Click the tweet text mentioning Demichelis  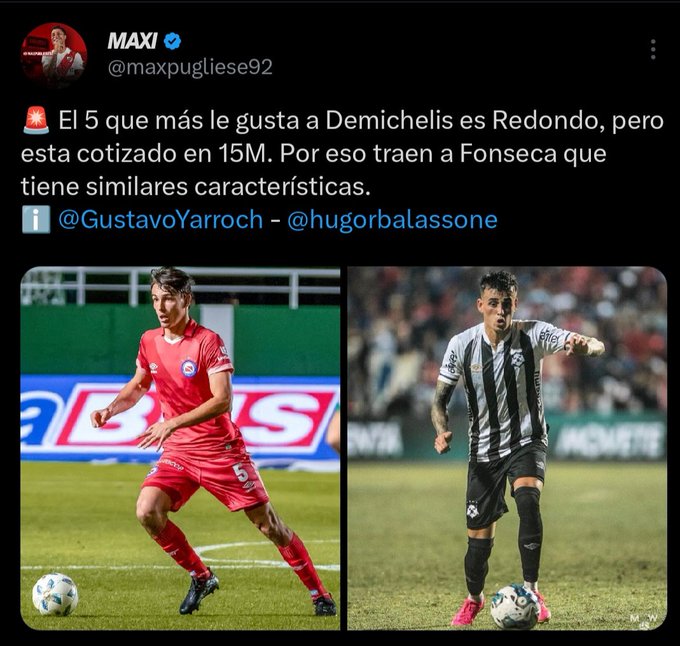pos(342,153)
